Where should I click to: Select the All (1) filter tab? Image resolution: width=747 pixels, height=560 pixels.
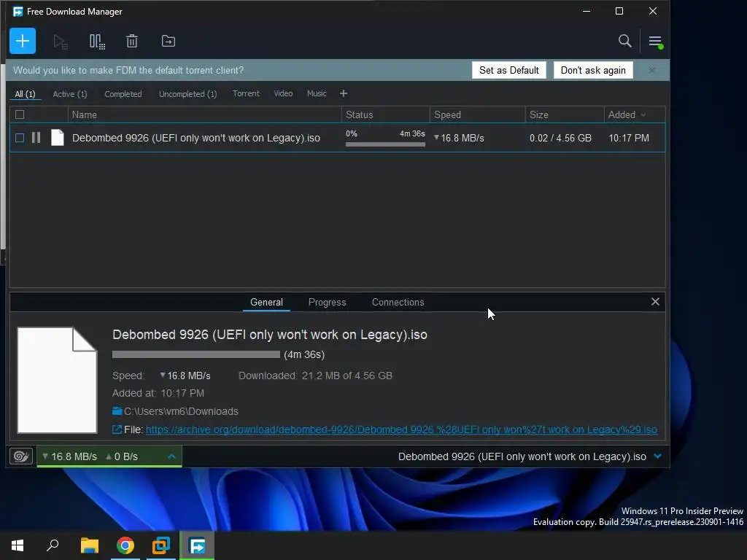[26, 94]
